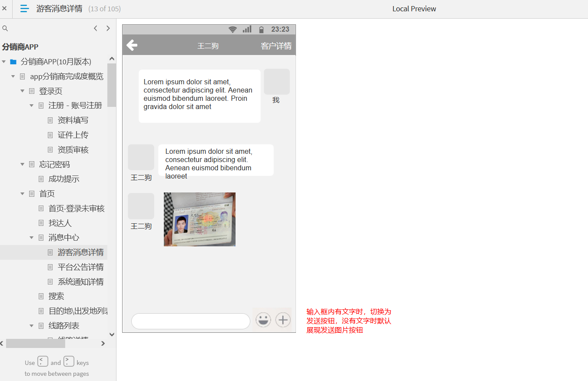Tap 王二狗's avatar beside the text message
The image size is (588, 381).
[141, 157]
